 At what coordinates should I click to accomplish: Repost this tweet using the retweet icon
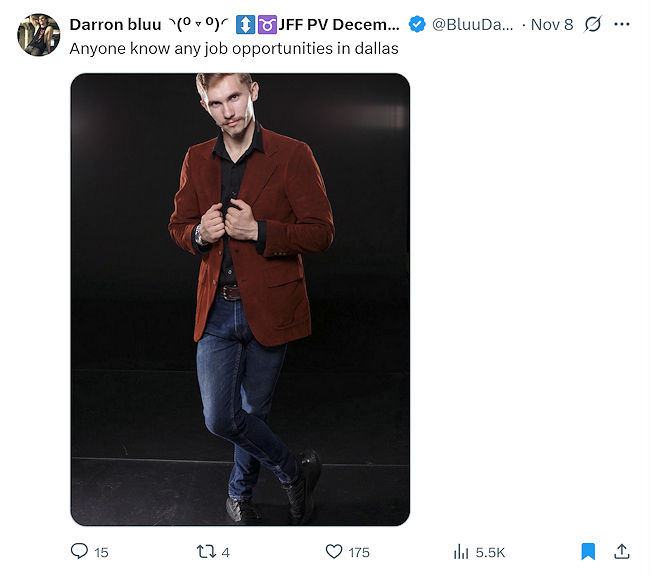pyautogui.click(x=204, y=551)
